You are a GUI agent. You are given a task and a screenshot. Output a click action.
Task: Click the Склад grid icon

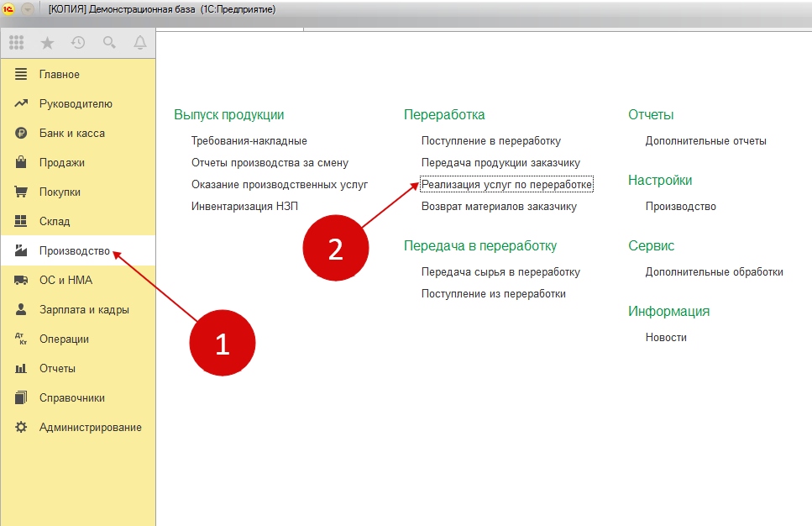(x=21, y=221)
